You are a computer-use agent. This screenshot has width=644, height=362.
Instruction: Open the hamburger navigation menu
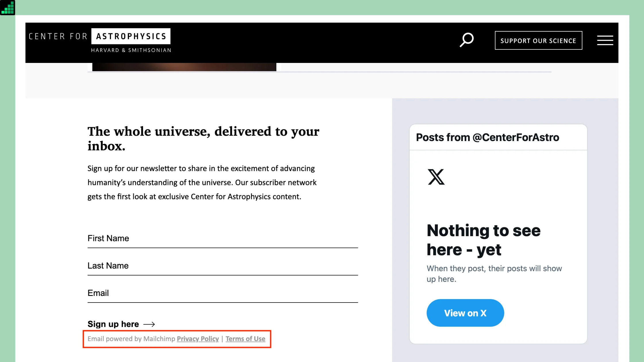tap(605, 40)
